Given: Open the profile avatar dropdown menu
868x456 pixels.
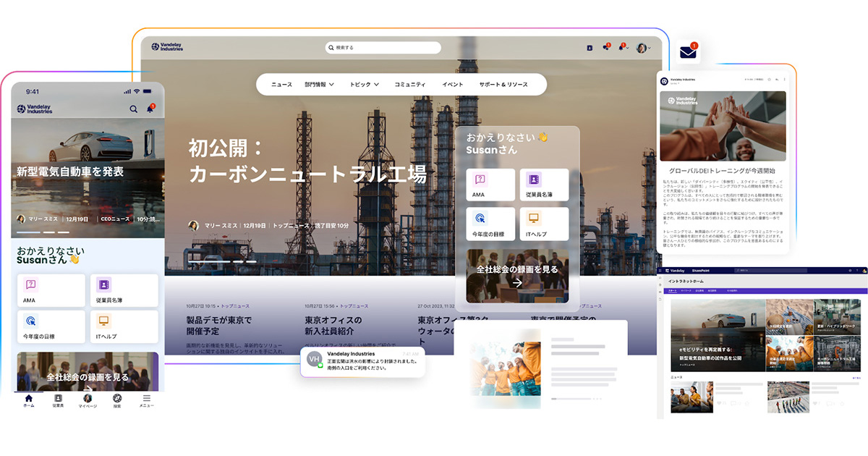Looking at the screenshot, I should (641, 47).
